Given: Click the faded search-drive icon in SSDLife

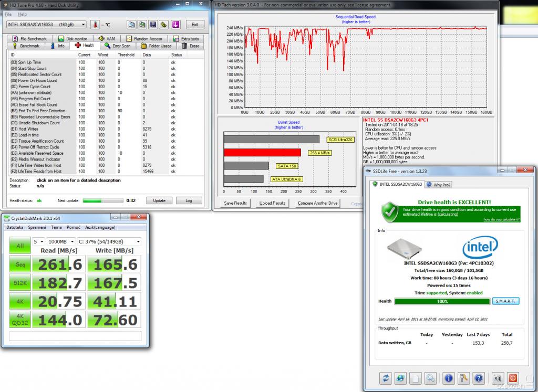Looking at the screenshot, I should pyautogui.click(x=430, y=378).
